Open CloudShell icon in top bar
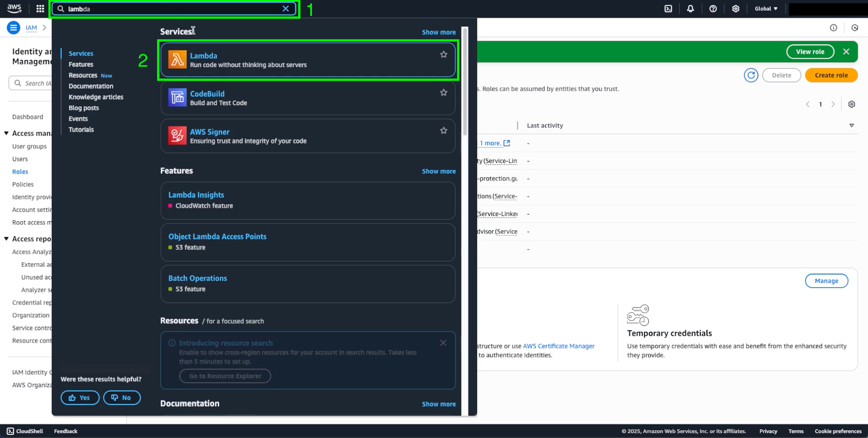The height and width of the screenshot is (438, 868). tap(668, 9)
